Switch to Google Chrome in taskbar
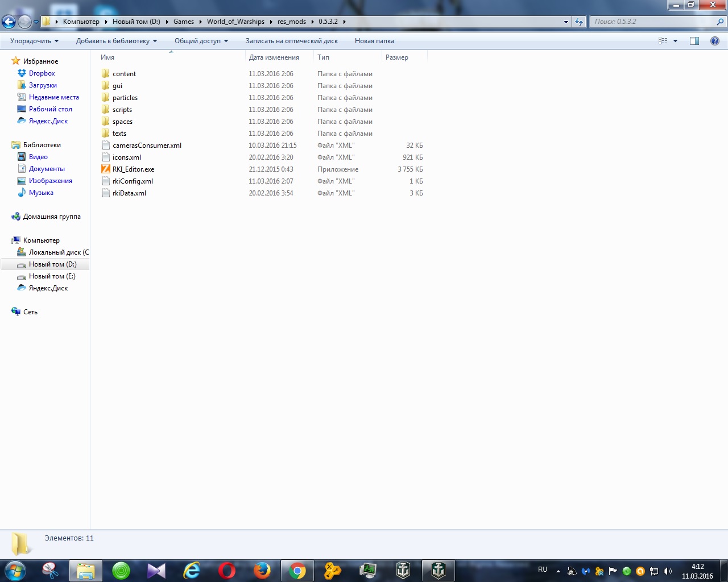This screenshot has width=728, height=582. (297, 570)
